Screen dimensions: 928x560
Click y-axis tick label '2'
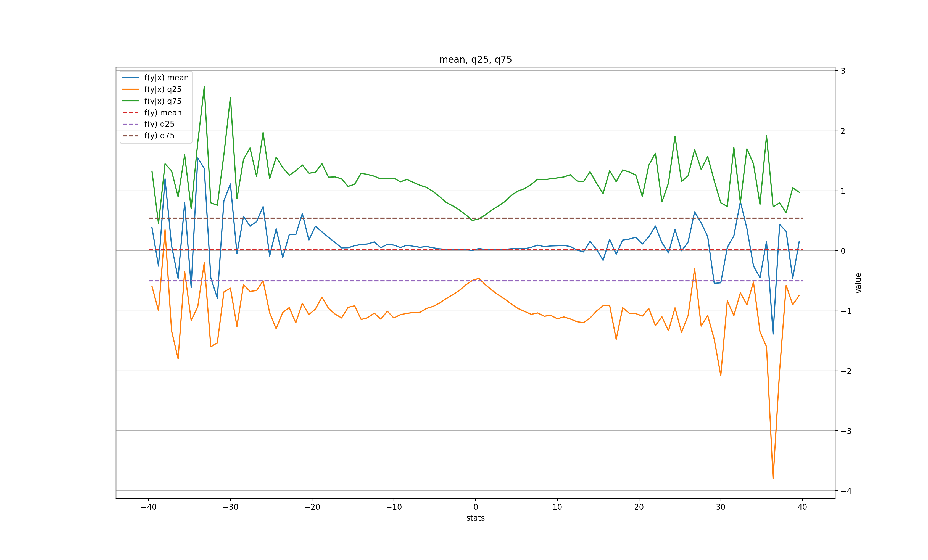click(843, 131)
